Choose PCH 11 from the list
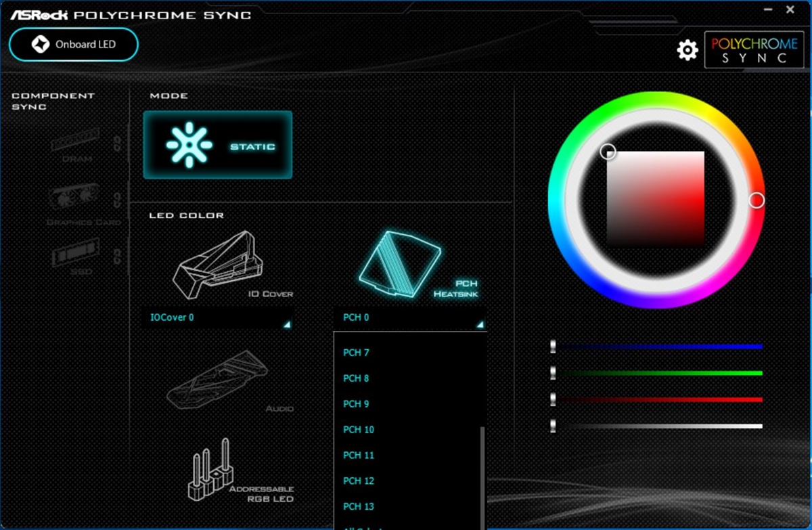Viewport: 812px width, 530px height. (x=358, y=456)
